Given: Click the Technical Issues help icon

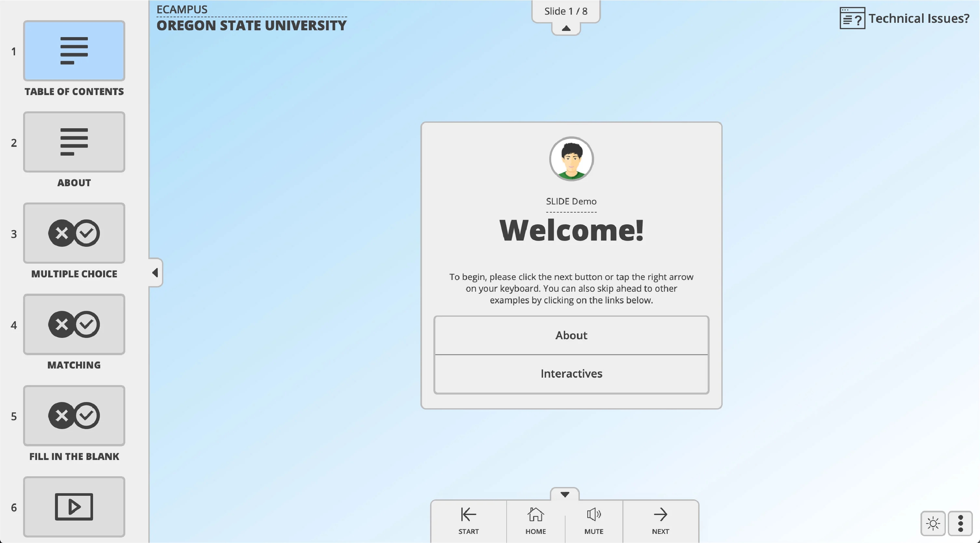Looking at the screenshot, I should (x=851, y=18).
